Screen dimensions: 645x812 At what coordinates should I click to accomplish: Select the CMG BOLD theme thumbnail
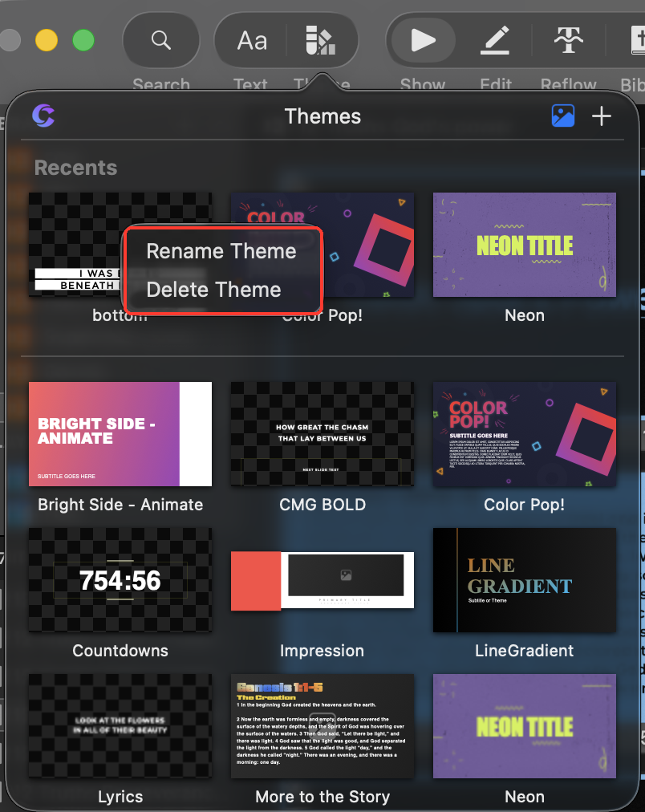(322, 434)
